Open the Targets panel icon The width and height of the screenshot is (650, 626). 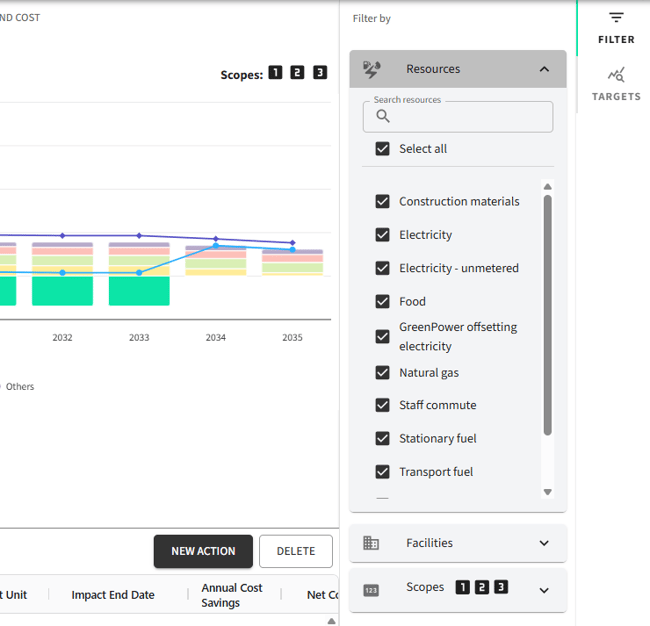pos(616,76)
